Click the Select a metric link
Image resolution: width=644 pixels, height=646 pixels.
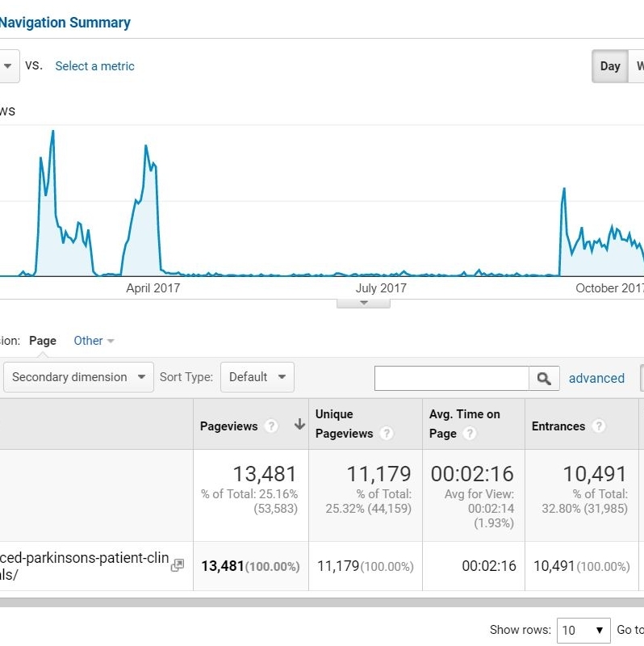click(x=94, y=66)
